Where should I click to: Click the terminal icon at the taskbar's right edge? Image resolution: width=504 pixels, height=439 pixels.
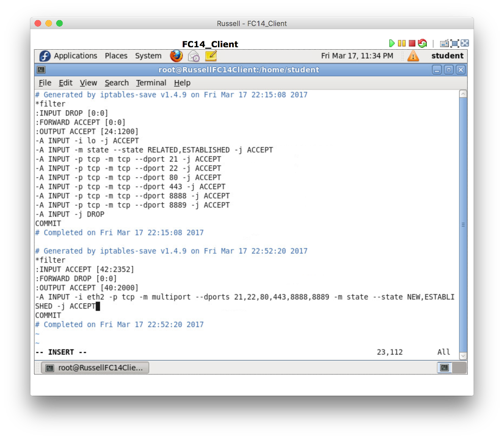[x=444, y=368]
